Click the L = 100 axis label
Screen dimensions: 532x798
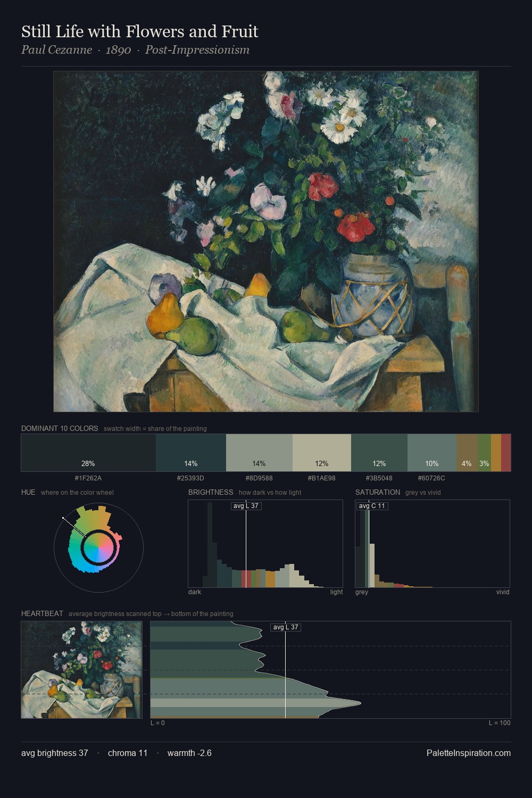point(500,723)
